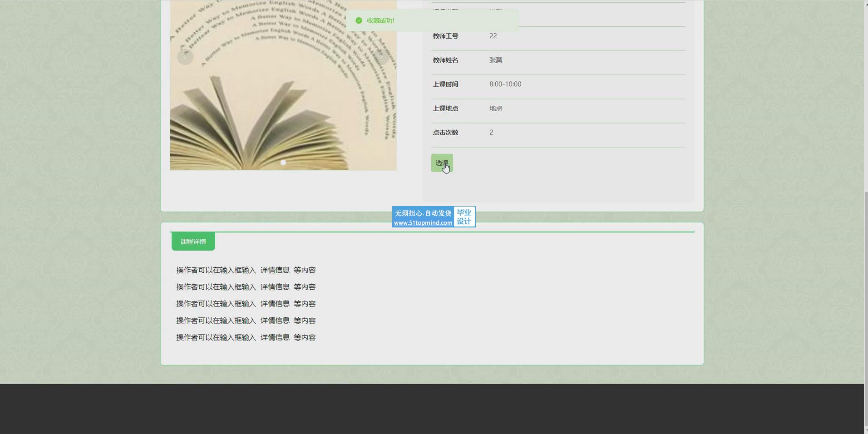Select the carousel indicator dot

pos(283,162)
